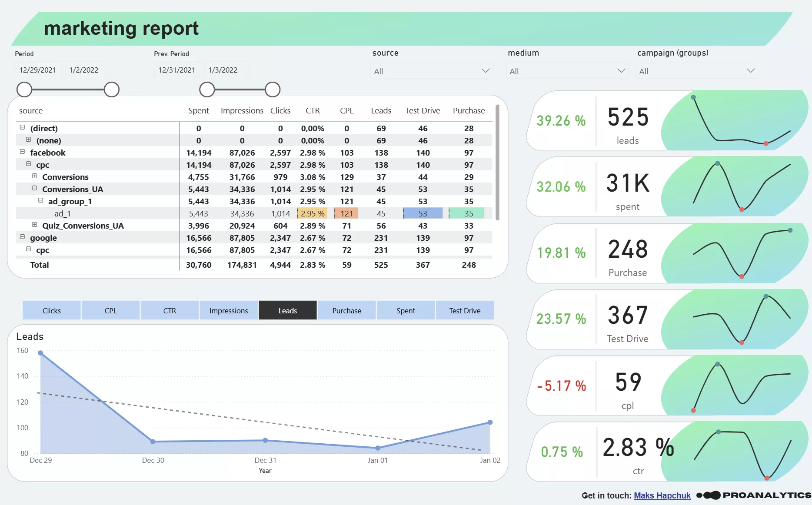Switch chart to the Clicks tab

[x=52, y=310]
